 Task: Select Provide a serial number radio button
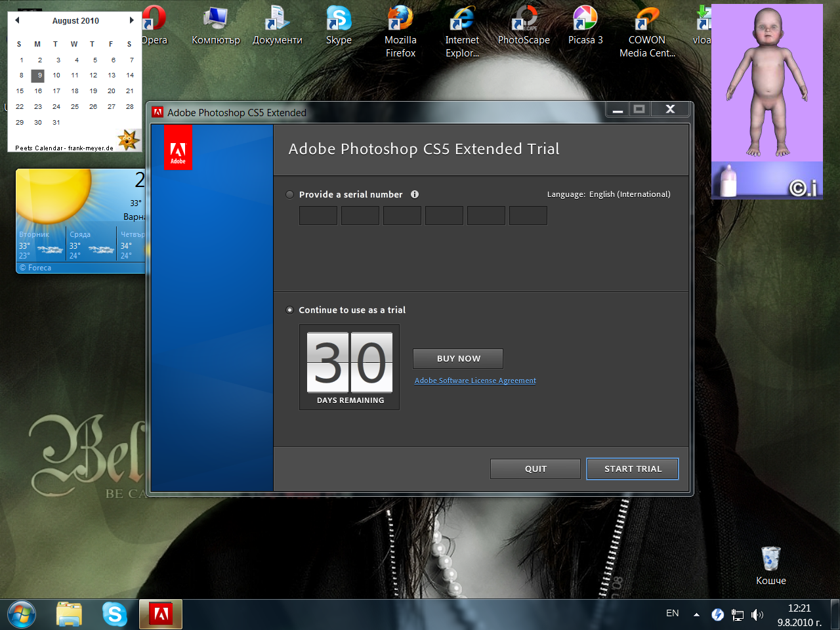[290, 195]
